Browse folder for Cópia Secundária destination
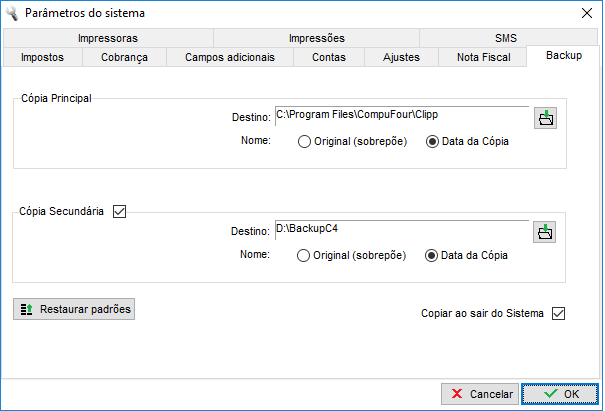 coord(544,232)
